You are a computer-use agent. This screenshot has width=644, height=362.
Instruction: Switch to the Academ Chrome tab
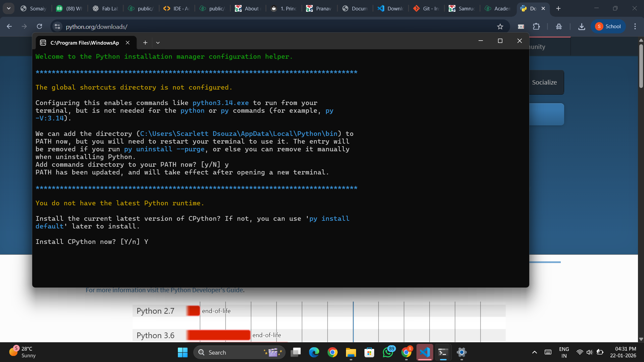pos(498,8)
